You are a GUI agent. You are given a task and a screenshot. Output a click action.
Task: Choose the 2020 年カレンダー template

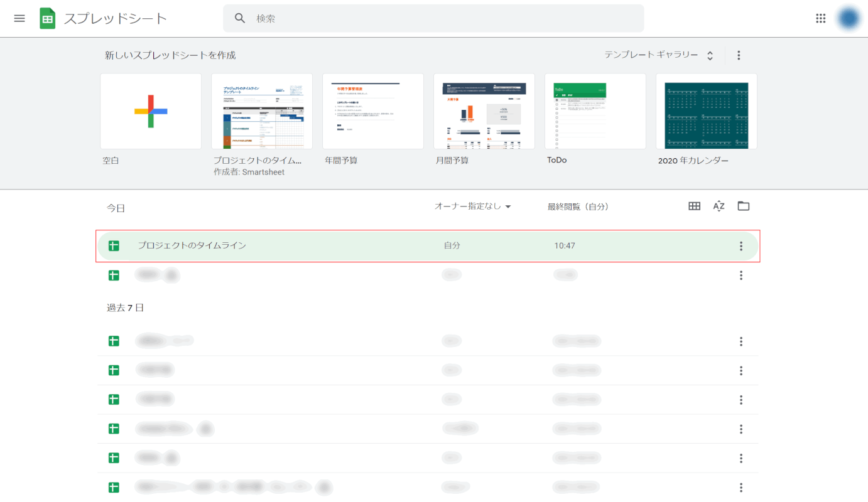pos(707,111)
